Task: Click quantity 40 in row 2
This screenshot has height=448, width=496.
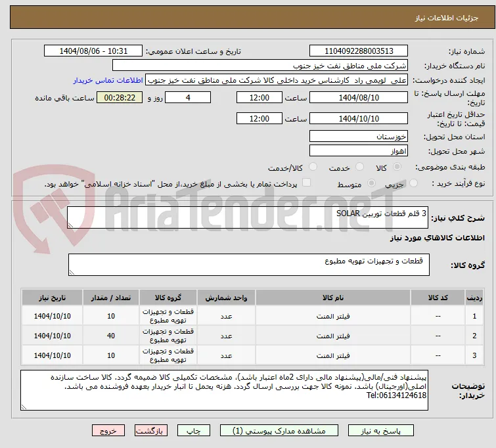Action: (111, 336)
